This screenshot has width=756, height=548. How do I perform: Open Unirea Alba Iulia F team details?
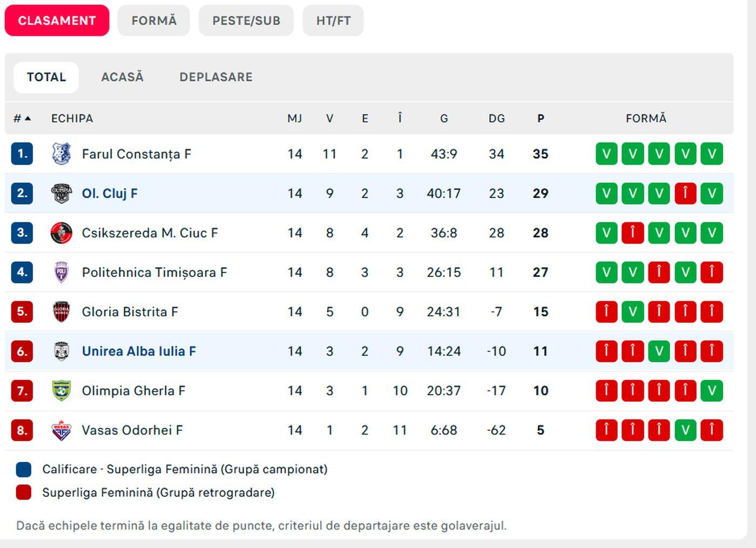138,351
